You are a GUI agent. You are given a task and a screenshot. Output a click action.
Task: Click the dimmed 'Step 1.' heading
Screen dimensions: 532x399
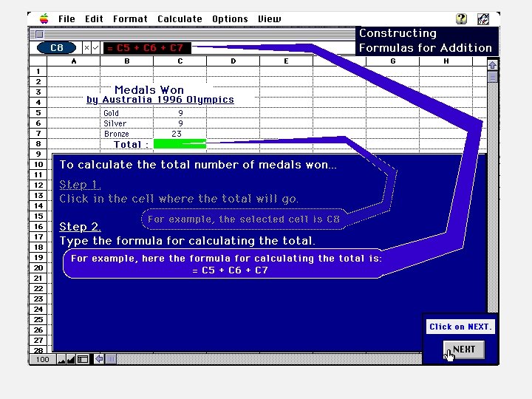point(80,185)
